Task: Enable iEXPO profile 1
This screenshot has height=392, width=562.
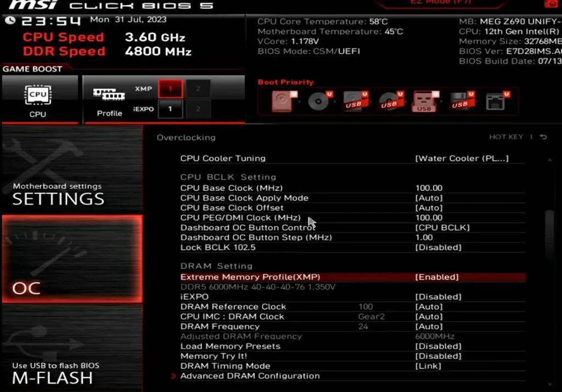Action: pyautogui.click(x=171, y=109)
